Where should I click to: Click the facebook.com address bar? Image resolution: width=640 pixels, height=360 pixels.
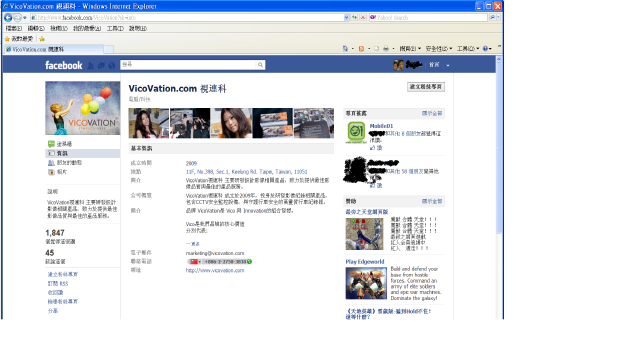(187, 18)
